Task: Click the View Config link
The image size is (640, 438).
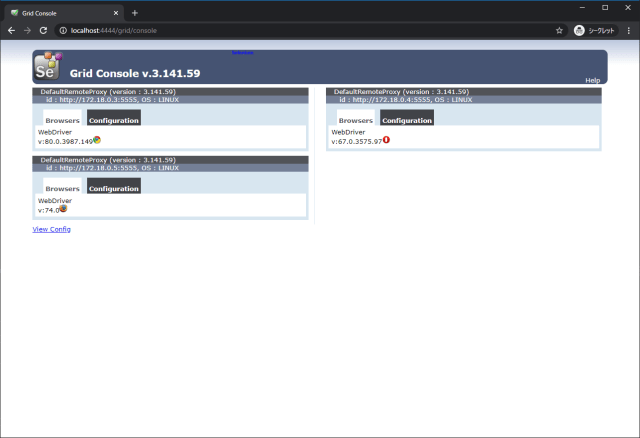Action: (x=51, y=229)
